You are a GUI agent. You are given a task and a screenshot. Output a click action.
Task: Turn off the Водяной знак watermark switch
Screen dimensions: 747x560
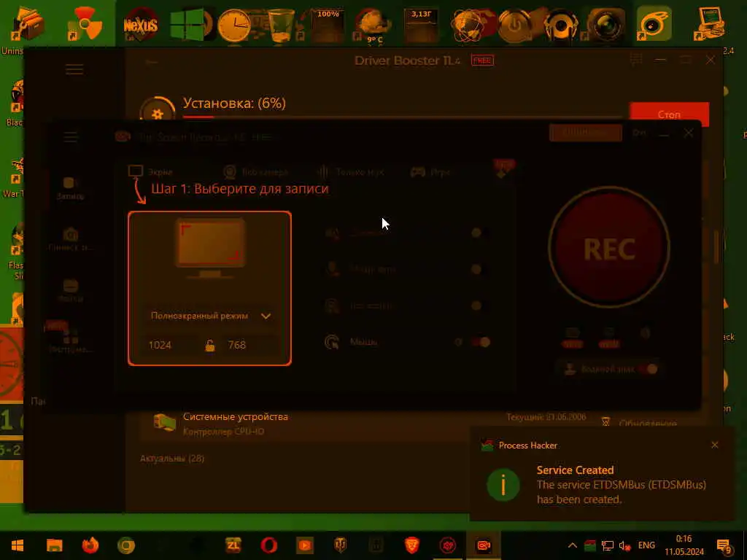pos(648,368)
